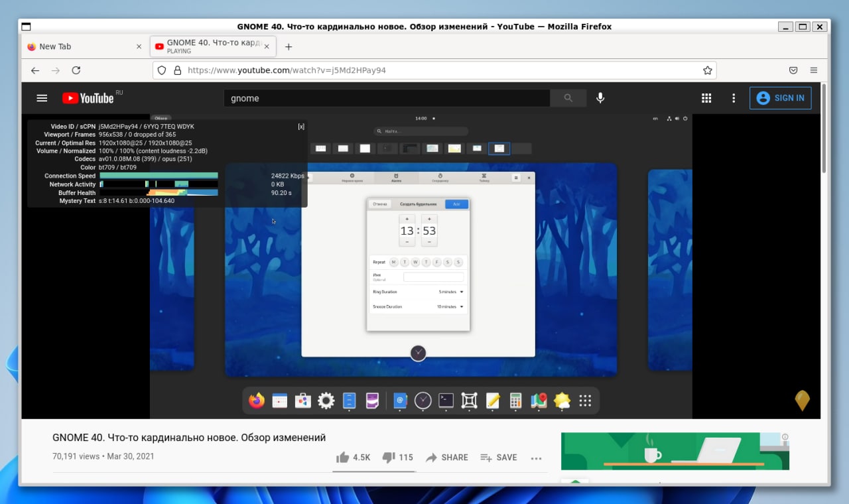Save the page to Pocket
Image resolution: width=849 pixels, height=504 pixels.
(793, 70)
